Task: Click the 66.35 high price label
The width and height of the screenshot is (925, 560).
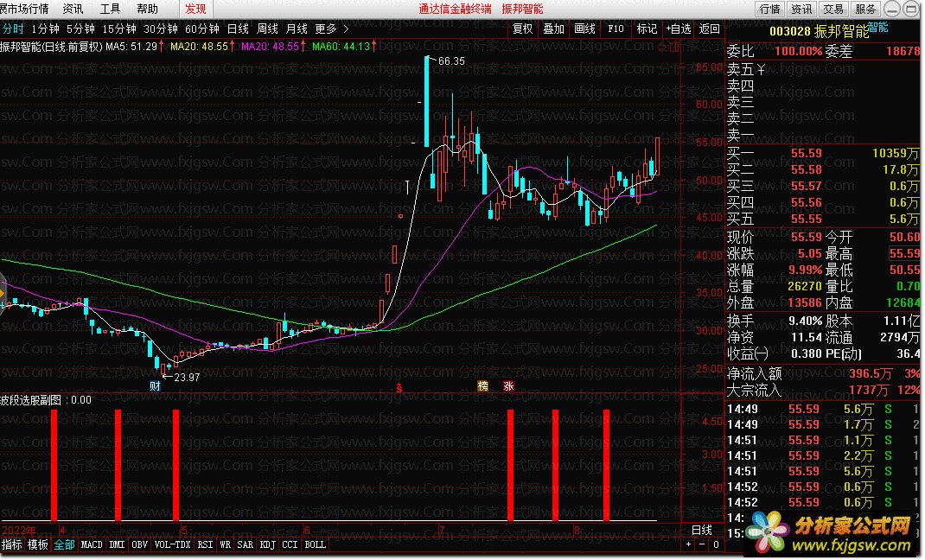Action: click(452, 61)
